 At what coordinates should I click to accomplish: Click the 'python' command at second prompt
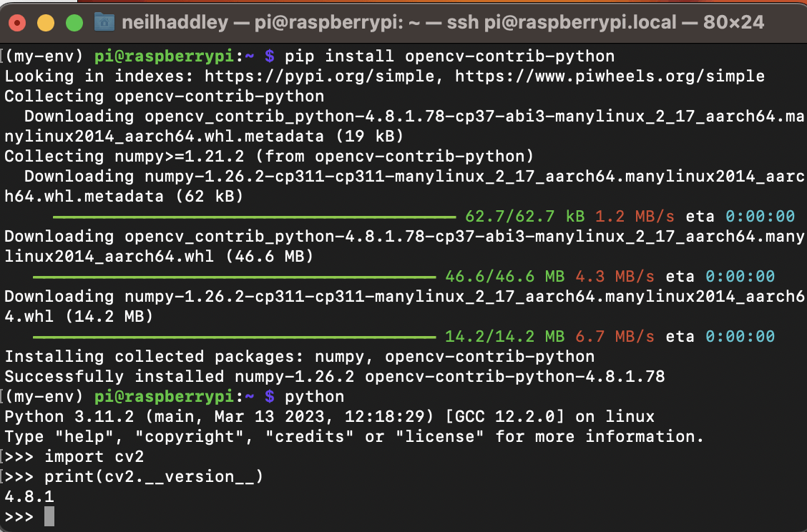[x=315, y=397]
